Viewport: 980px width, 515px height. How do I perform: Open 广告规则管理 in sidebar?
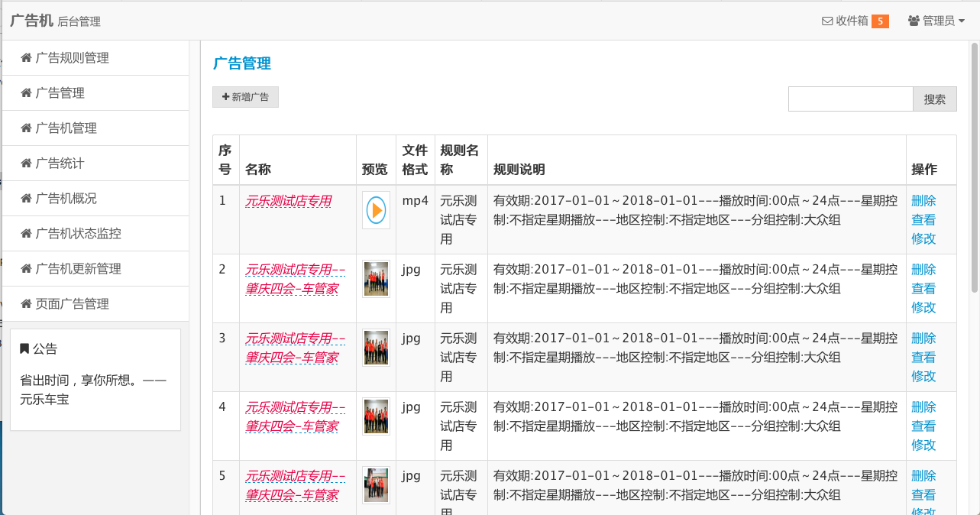click(x=72, y=58)
